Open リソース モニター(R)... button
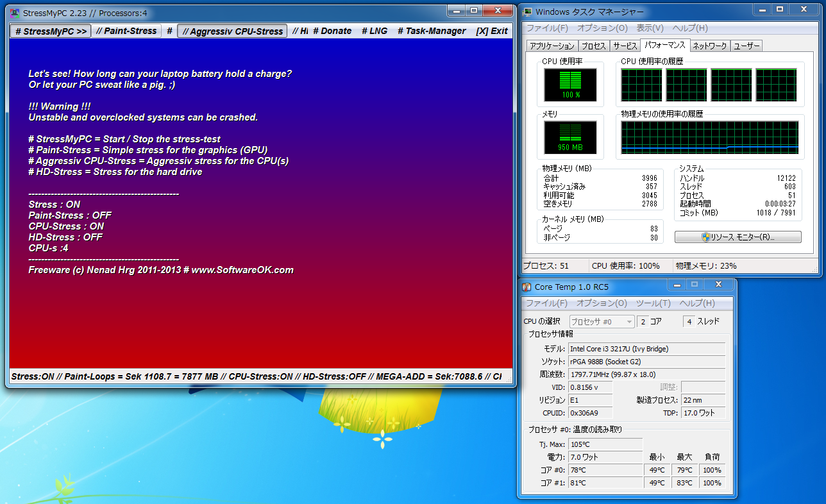 [x=737, y=237]
